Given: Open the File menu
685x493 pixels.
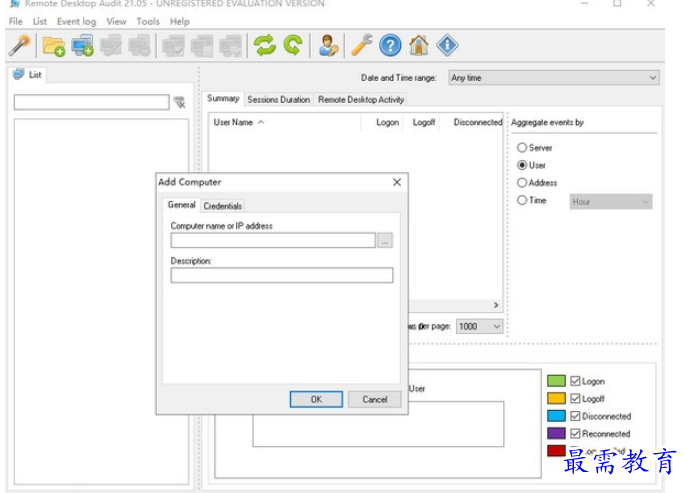Looking at the screenshot, I should pos(16,21).
